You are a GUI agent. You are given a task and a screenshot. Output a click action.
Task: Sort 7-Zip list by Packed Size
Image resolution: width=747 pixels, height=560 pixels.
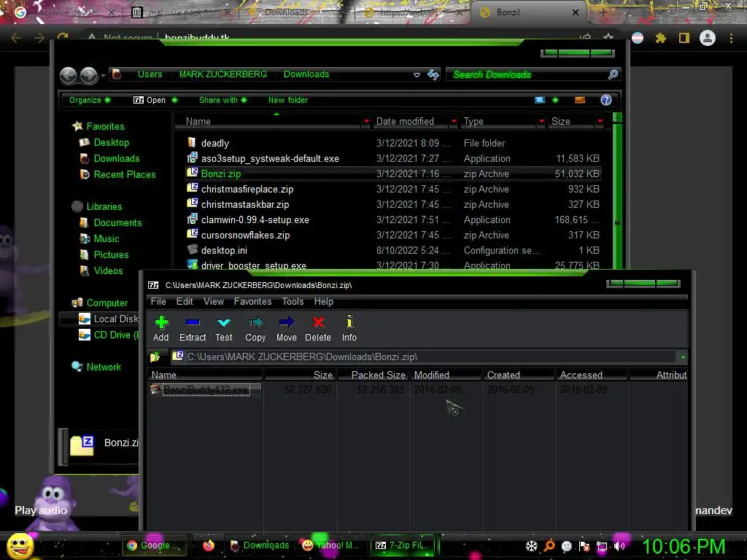tap(373, 375)
